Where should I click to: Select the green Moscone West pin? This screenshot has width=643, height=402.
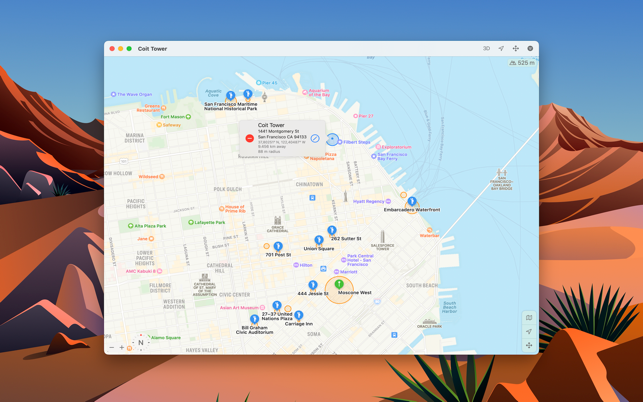pos(339,284)
